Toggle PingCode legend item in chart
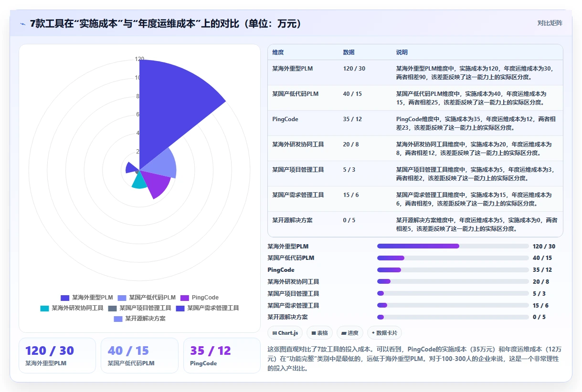The image size is (582, 392). pos(199,298)
